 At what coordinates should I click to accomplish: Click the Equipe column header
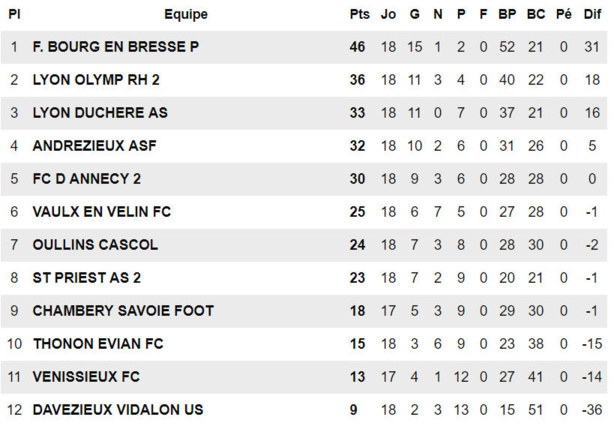[186, 15]
